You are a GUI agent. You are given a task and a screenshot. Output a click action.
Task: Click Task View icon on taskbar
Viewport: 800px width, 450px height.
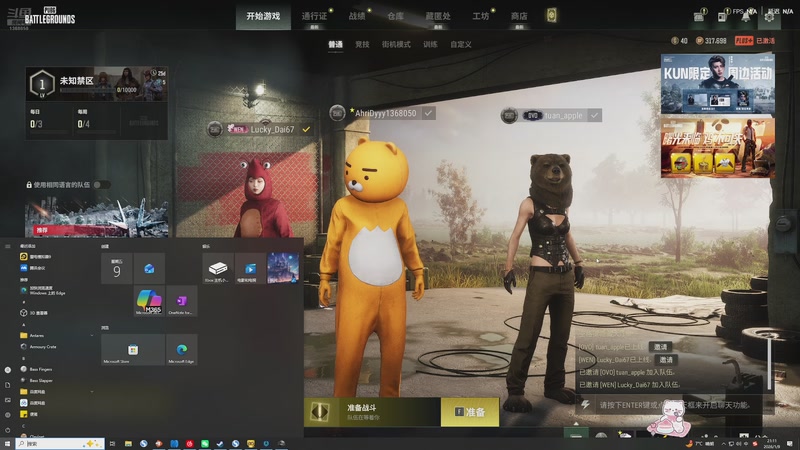[x=112, y=444]
